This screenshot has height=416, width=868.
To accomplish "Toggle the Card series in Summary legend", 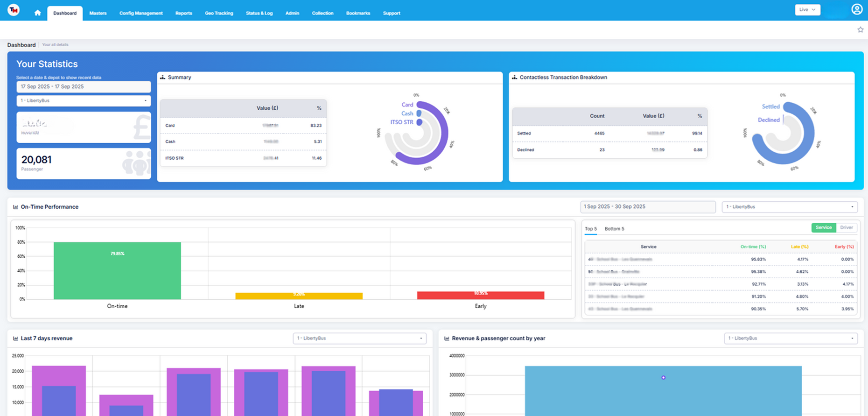I will pyautogui.click(x=407, y=105).
